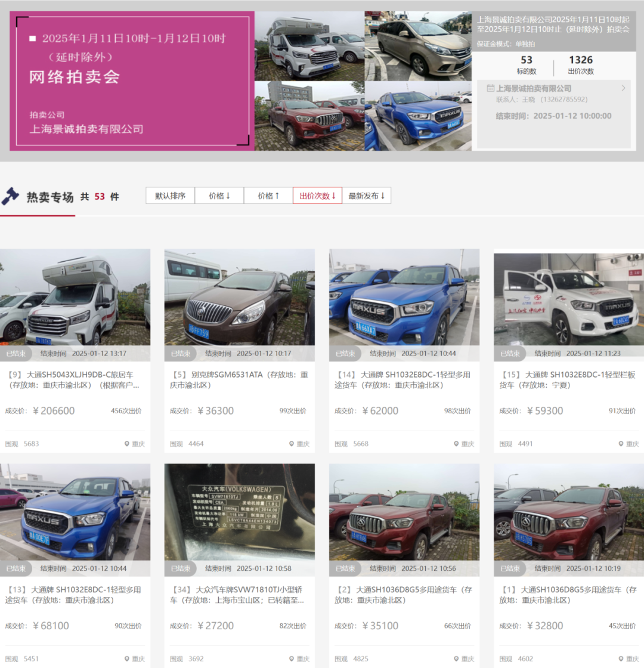Click 围观 5683 view count
Screen dimensions: 644x668
click(x=21, y=444)
